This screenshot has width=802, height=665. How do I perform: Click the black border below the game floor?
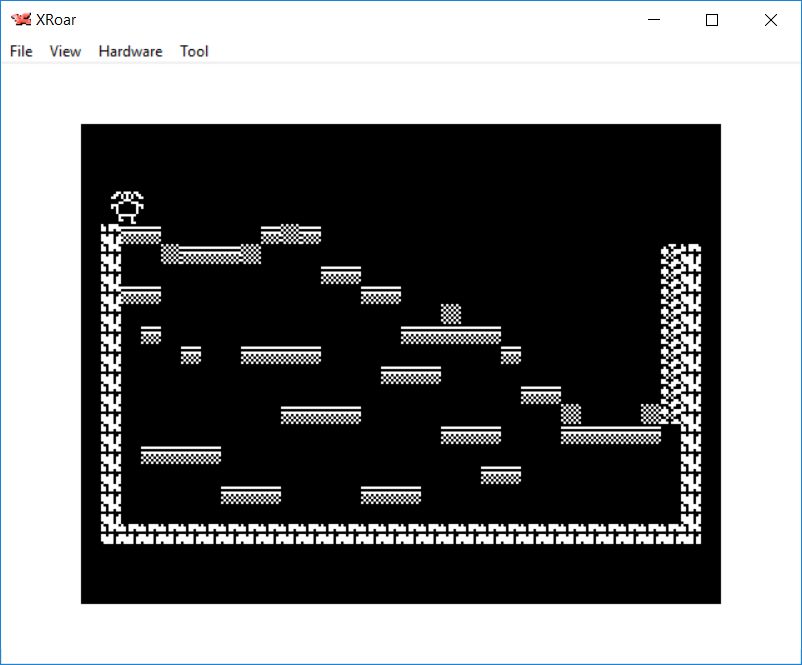tap(400, 575)
